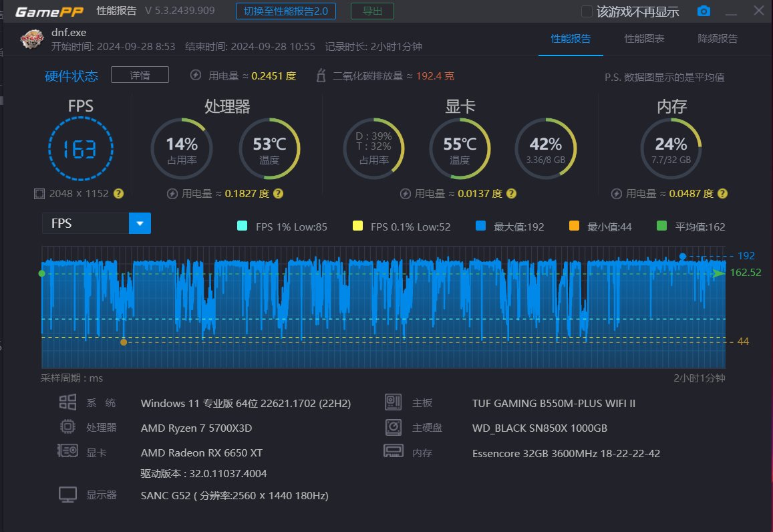Viewport: 773px width, 532px height.
Task: Click the GPU 55℃ temperature gauge
Action: pyautogui.click(x=460, y=148)
